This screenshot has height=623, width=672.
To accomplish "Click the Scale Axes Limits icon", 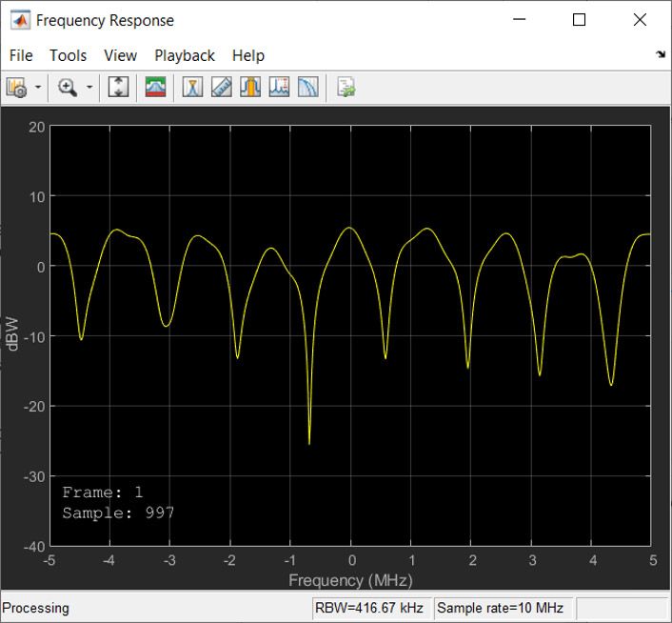I will [x=119, y=88].
